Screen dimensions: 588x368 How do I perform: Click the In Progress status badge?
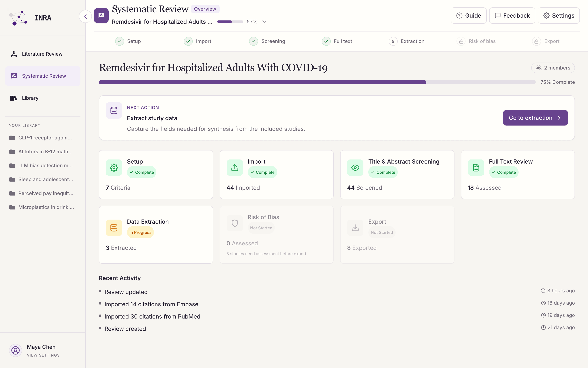(140, 232)
